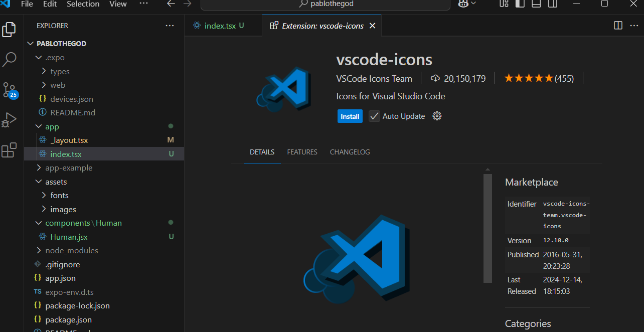Collapse the app folder
This screenshot has width=644, height=332.
[x=39, y=126]
